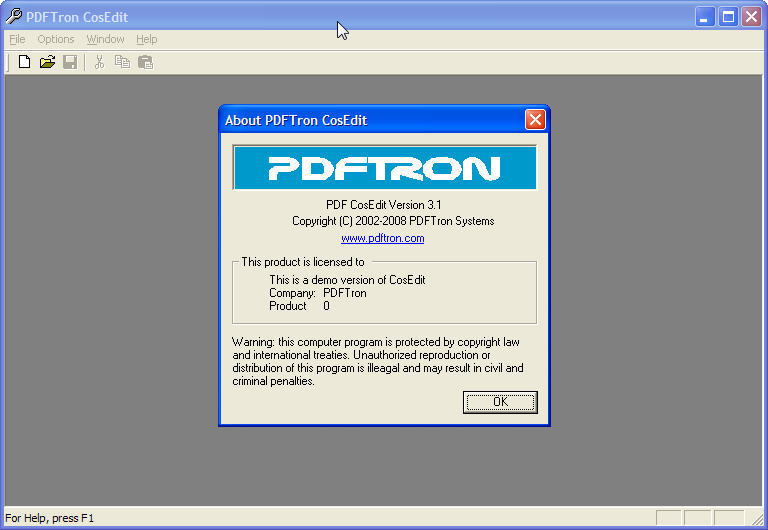Close the PDFTron CosEdit main window

pos(751,17)
